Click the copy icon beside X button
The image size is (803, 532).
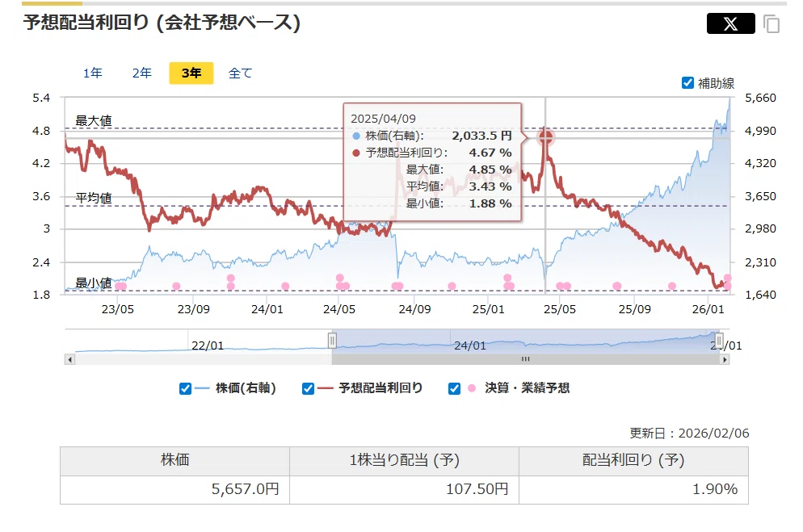tap(771, 23)
